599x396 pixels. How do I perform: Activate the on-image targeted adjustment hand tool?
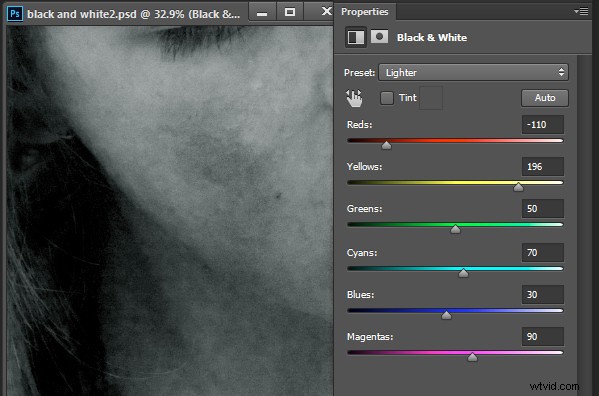[354, 98]
